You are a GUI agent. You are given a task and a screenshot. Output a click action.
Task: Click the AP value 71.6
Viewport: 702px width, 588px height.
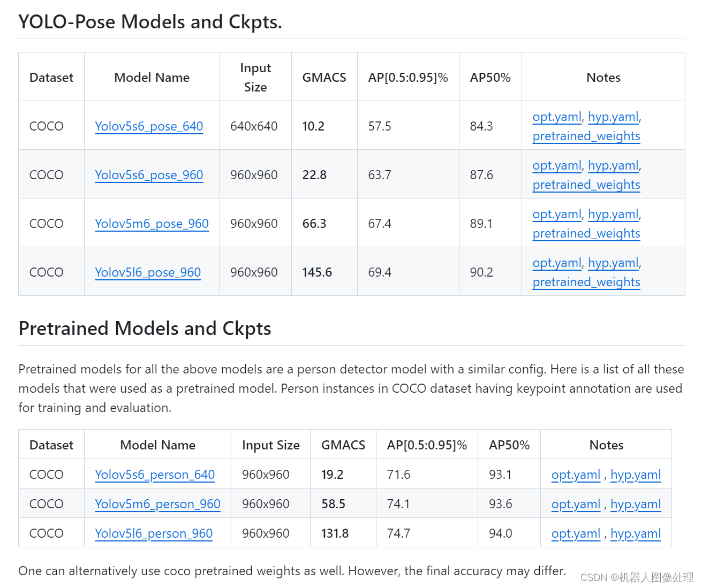point(399,475)
